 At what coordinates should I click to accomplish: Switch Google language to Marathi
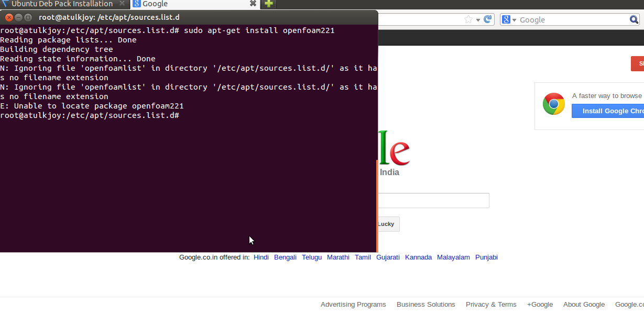tap(338, 257)
